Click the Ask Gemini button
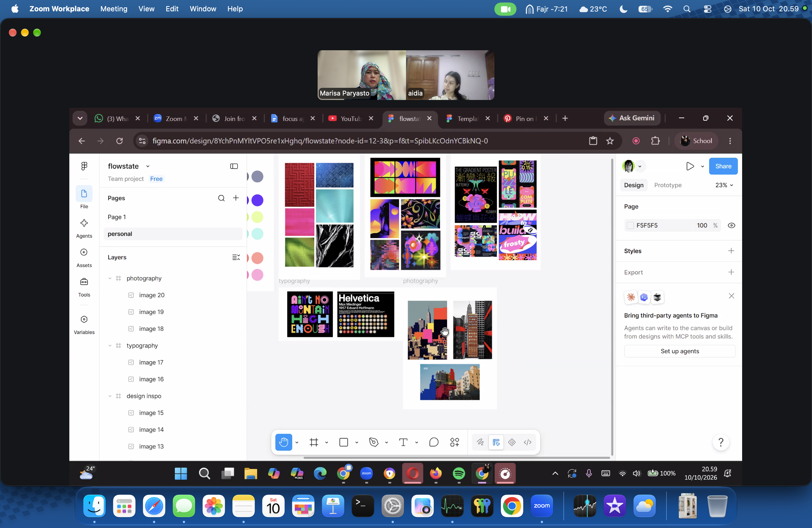812x528 pixels. pos(632,118)
